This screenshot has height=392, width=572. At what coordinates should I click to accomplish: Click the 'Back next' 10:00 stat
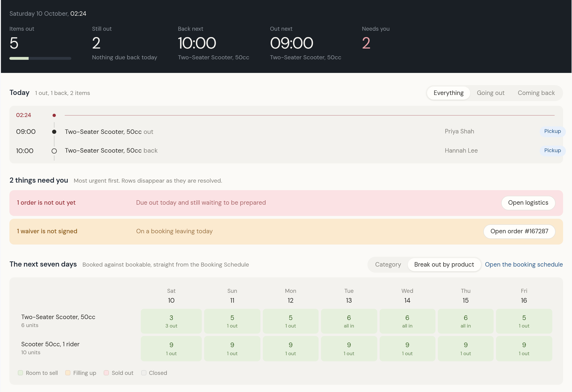click(x=197, y=43)
